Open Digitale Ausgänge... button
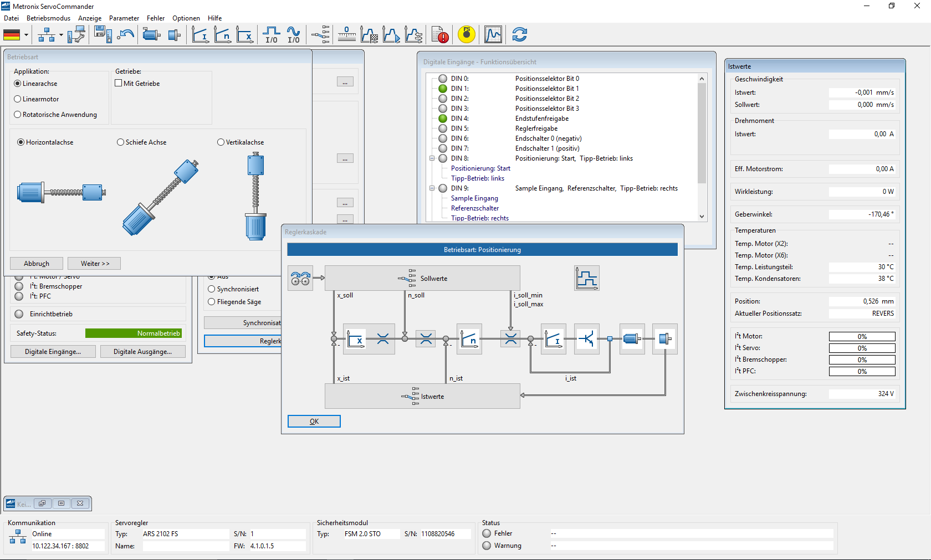The height and width of the screenshot is (560, 931). click(x=143, y=352)
